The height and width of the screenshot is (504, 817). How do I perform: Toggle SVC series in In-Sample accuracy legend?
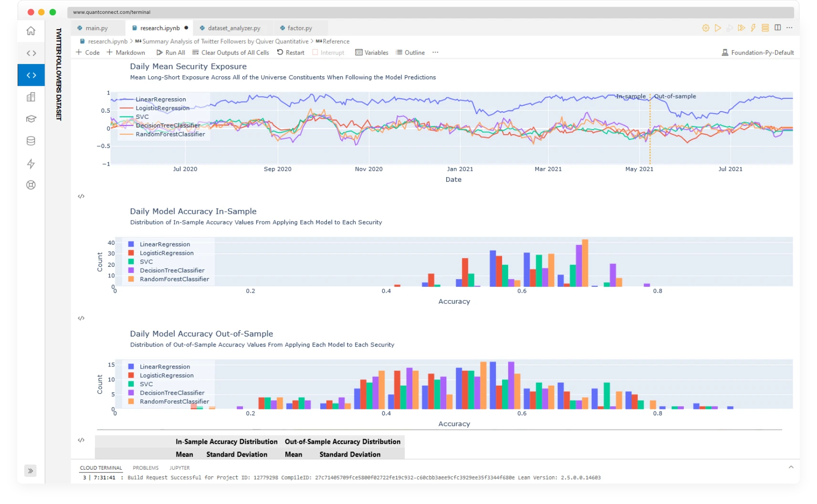pyautogui.click(x=146, y=262)
